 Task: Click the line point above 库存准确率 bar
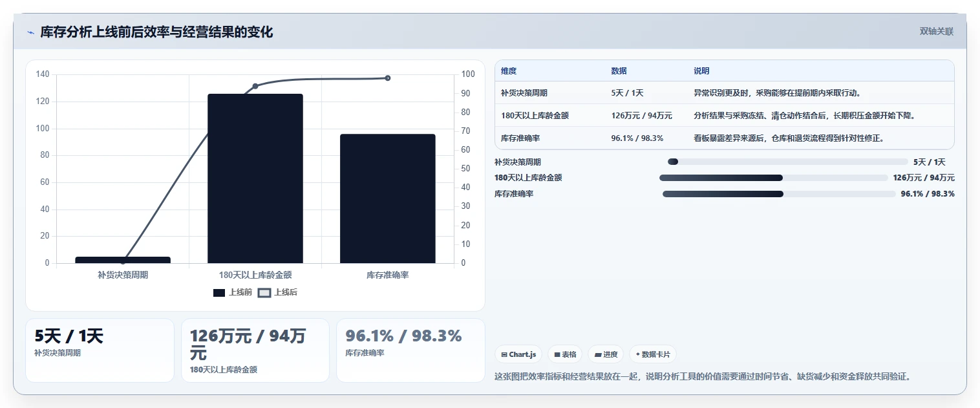[388, 78]
